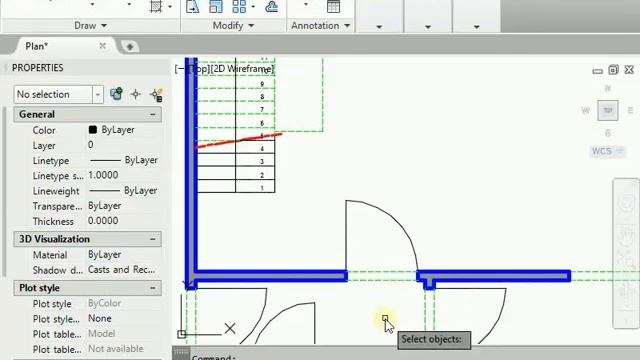Select the Array tool in Modify panel
This screenshot has height=360, width=640.
[239, 7]
